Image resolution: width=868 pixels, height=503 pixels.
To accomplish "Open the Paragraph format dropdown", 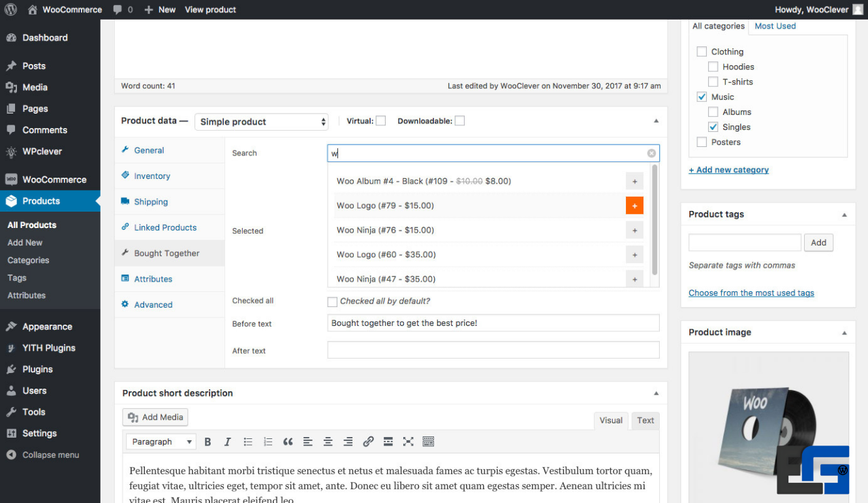I will 161,442.
